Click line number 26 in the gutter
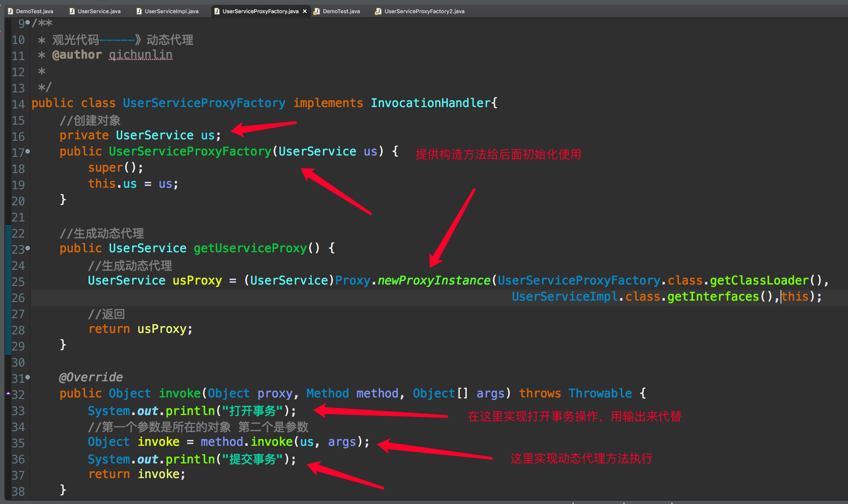This screenshot has width=848, height=504. [x=18, y=298]
